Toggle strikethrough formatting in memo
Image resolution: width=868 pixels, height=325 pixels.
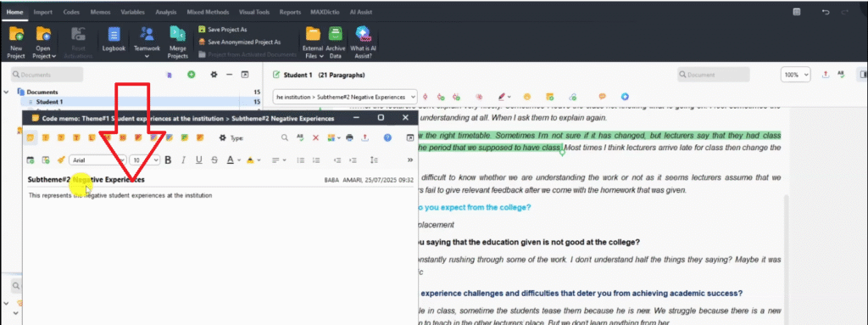point(214,160)
